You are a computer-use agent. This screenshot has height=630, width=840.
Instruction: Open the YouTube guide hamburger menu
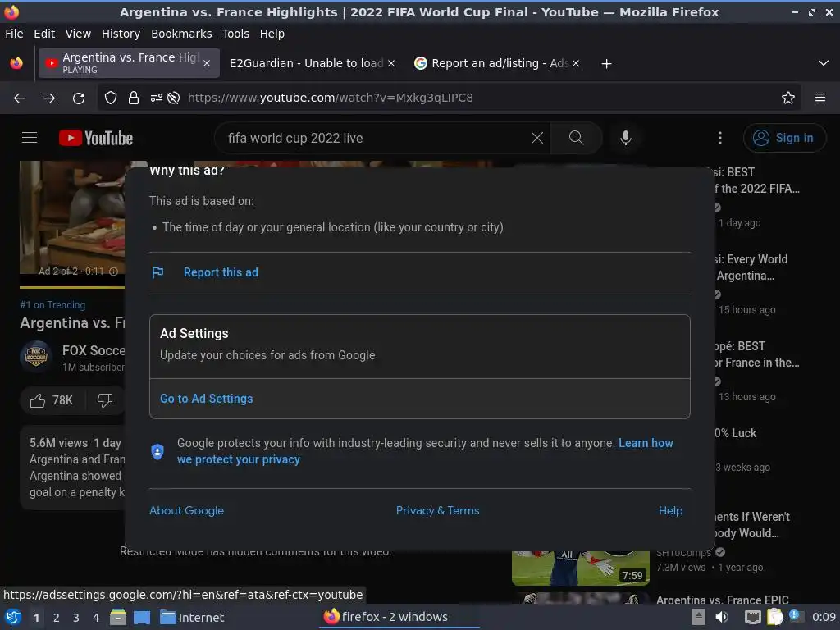tap(30, 138)
